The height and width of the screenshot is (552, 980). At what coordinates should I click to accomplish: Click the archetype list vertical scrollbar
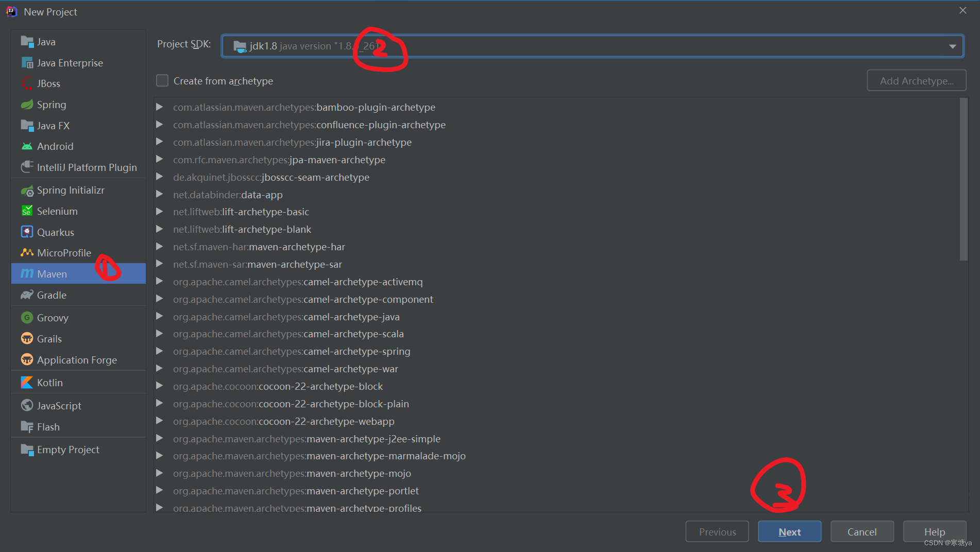[x=964, y=179]
